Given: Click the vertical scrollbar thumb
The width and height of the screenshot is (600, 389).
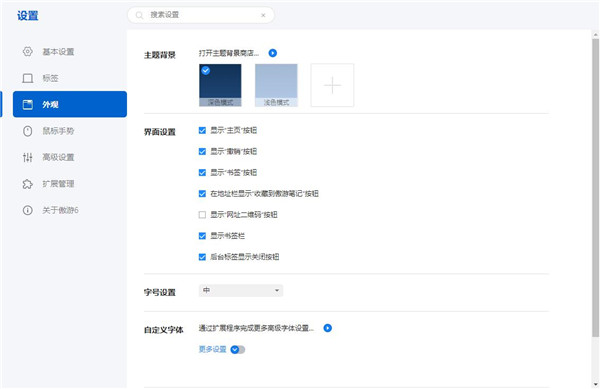Looking at the screenshot, I should pos(595,187).
